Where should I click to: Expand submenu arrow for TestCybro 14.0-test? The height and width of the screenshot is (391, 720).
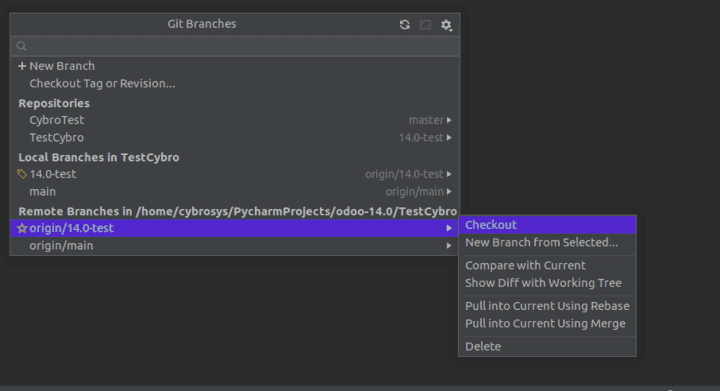(x=449, y=138)
